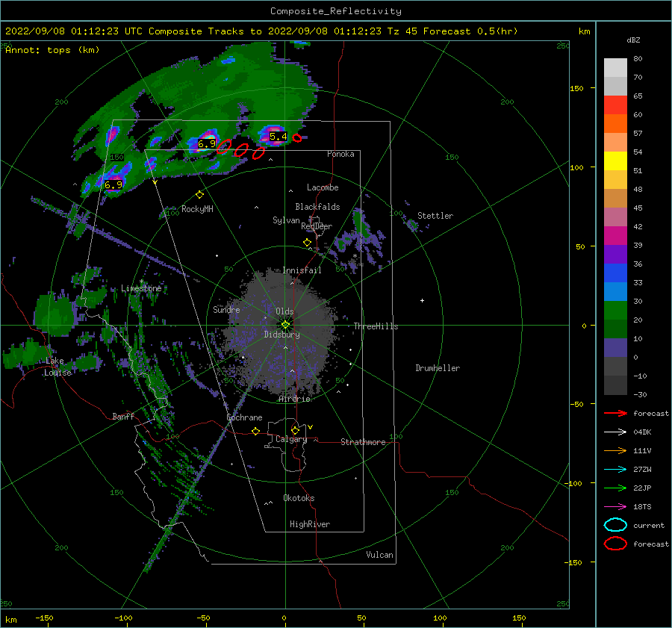The image size is (672, 628).
Task: Click the magenta 18TS arrow legend icon
Action: 615,507
